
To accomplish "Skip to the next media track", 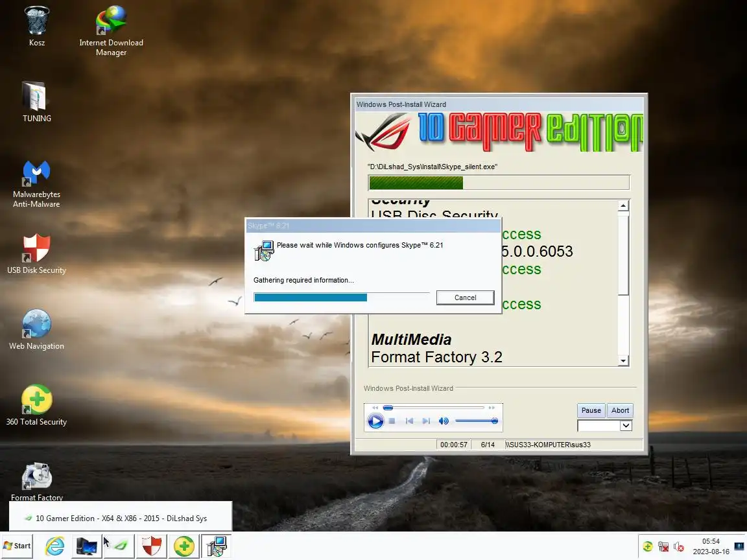I will (427, 421).
